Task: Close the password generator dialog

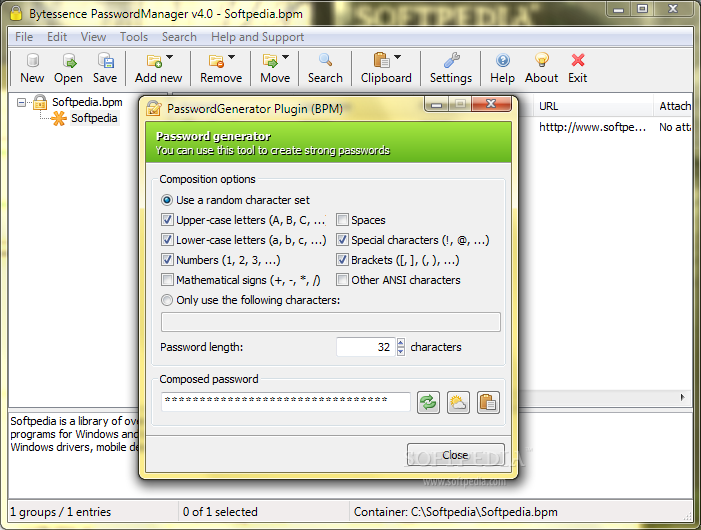Action: [456, 455]
